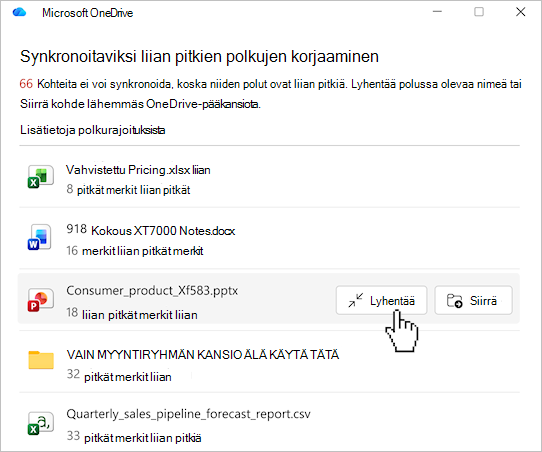This screenshot has height=452, width=542.
Task: Click the yellow folder icon for VAIN MYYNTIRYHMÄN KANSIO
Action: [41, 360]
